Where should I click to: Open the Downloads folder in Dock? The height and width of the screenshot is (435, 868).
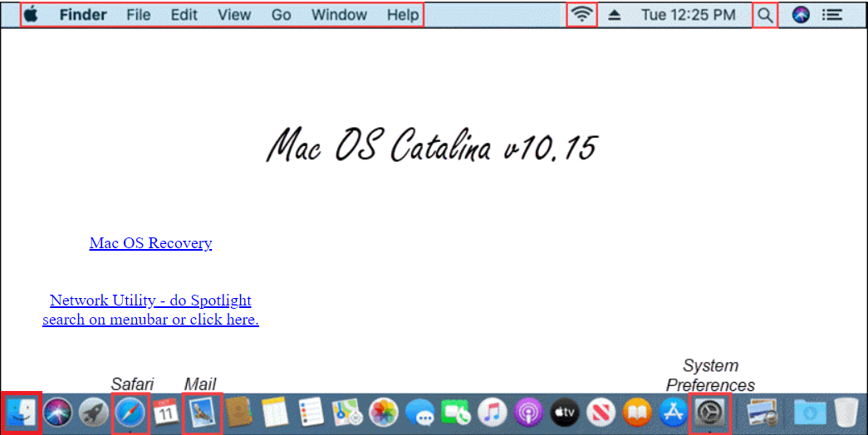810,413
